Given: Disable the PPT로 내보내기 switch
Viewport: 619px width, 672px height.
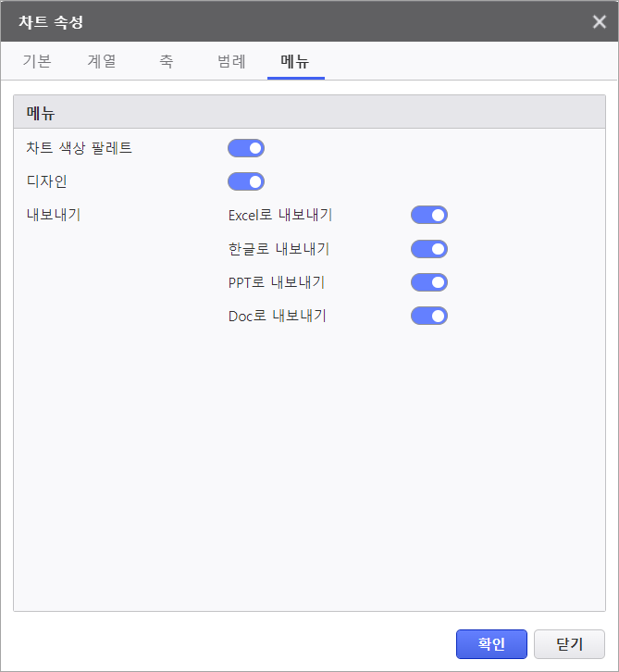Looking at the screenshot, I should coord(429,282).
